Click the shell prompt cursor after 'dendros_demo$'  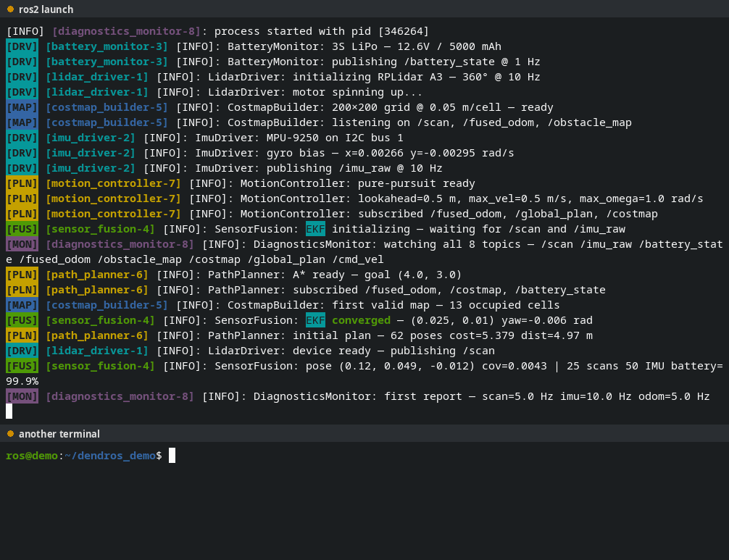pos(172,456)
